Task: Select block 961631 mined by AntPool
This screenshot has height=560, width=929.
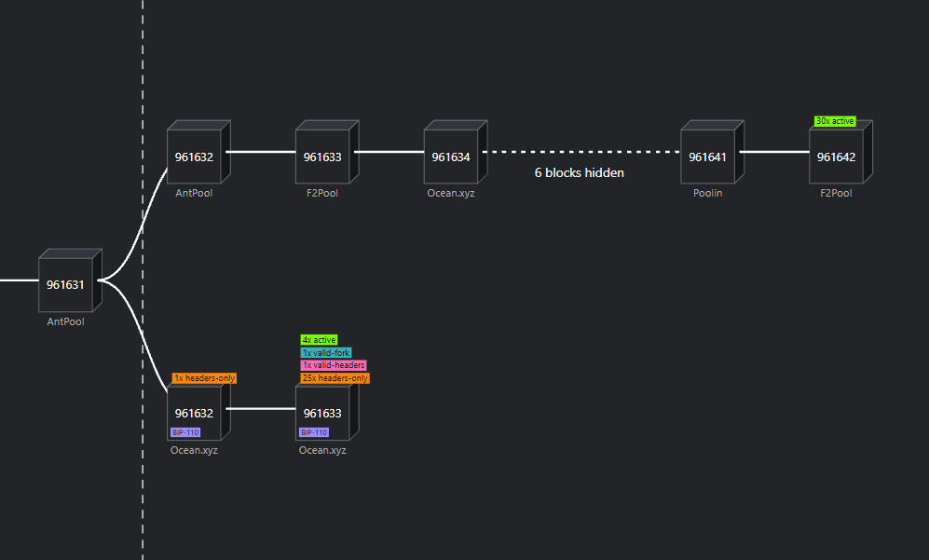Action: click(x=70, y=280)
